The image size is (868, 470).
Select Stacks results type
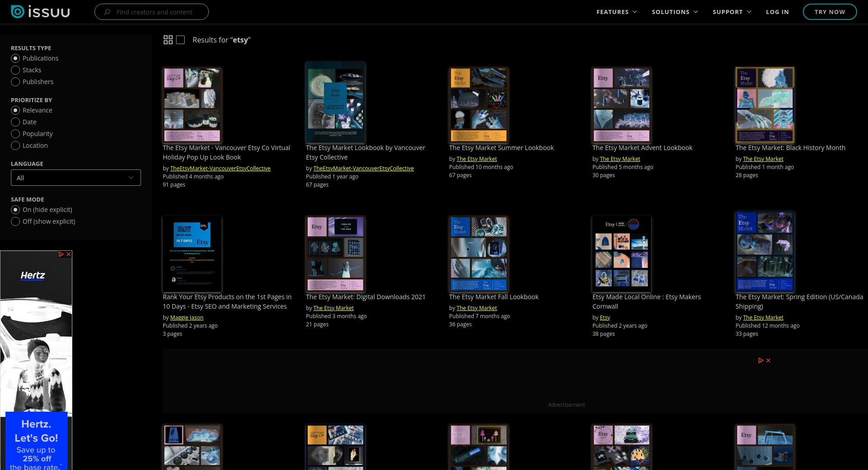26,70
